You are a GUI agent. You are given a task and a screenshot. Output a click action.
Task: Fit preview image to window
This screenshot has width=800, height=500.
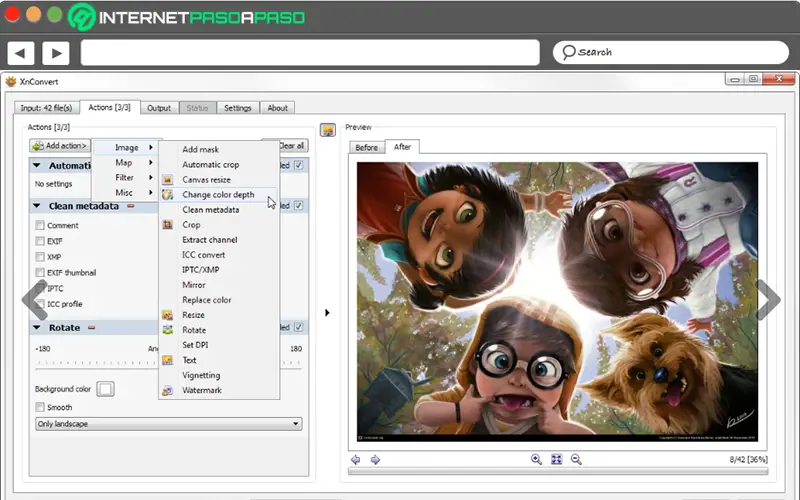[556, 459]
